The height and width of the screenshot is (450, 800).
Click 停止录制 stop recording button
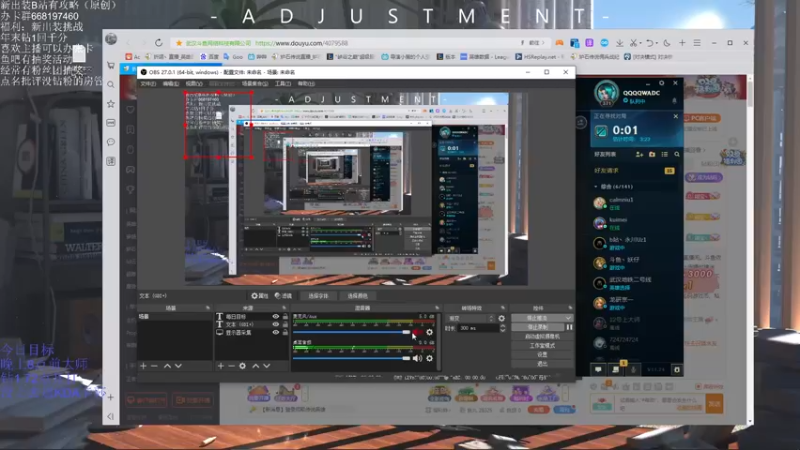[x=538, y=327]
